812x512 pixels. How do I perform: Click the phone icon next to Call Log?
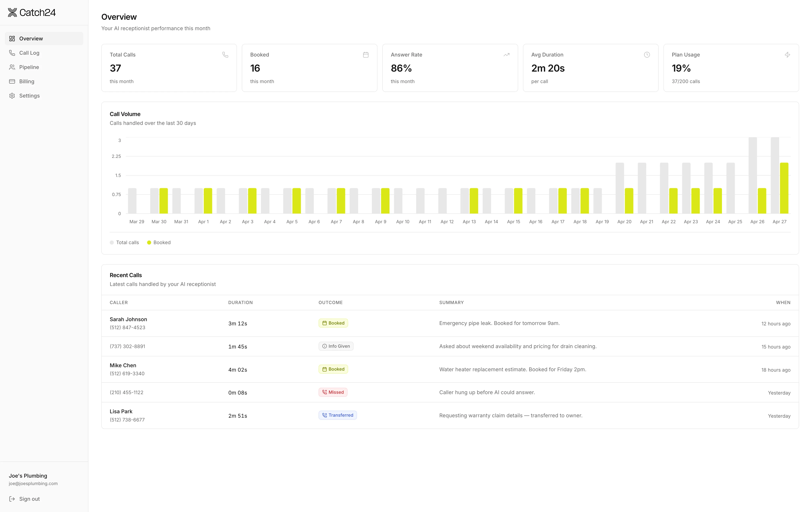pyautogui.click(x=12, y=53)
